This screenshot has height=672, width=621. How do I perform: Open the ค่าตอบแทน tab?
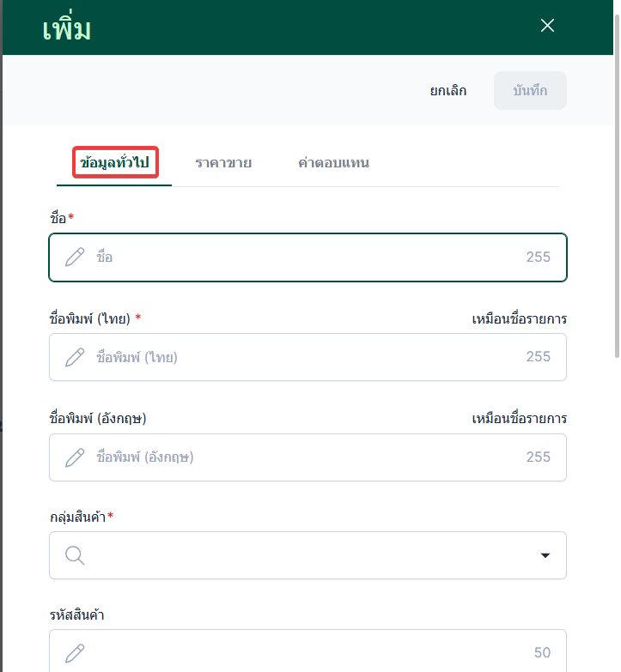(x=333, y=162)
